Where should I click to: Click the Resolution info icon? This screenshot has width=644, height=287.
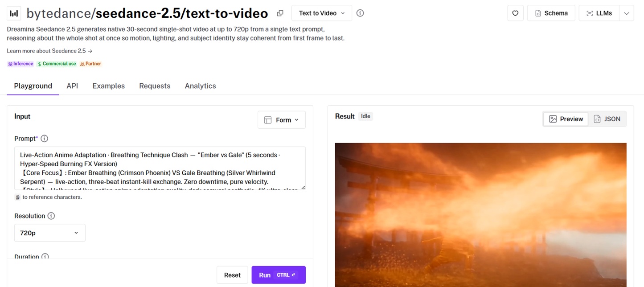coord(51,216)
